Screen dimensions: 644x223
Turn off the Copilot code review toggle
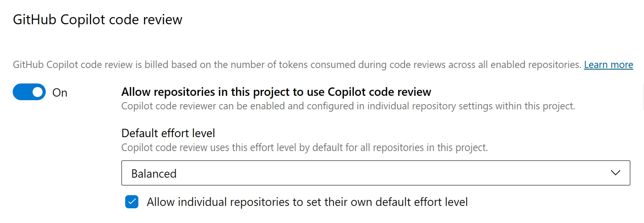click(29, 92)
